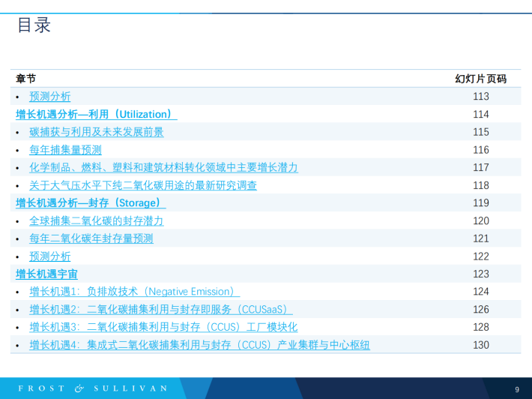Click the slide number 9 in footer

pyautogui.click(x=517, y=389)
